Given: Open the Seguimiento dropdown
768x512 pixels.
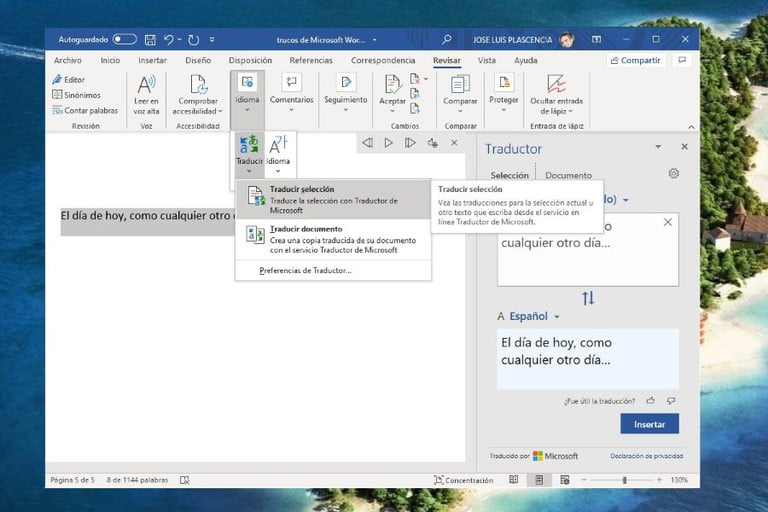Looking at the screenshot, I should pos(346,110).
